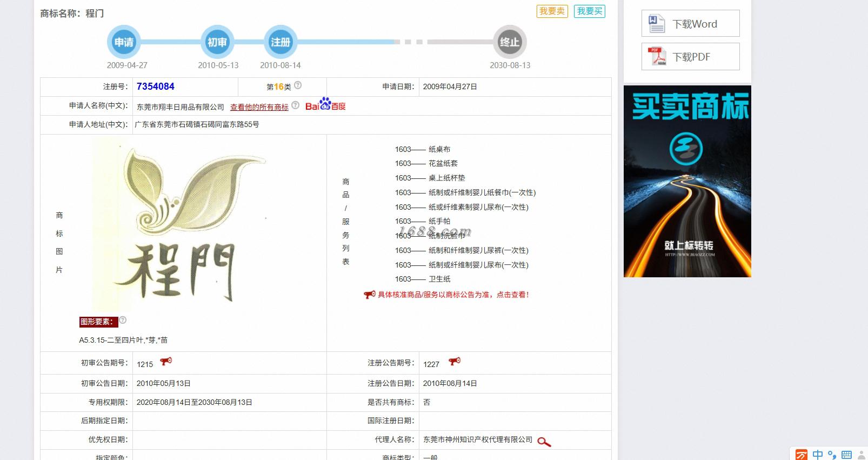Viewport: 868px width, 460px height.
Task: Click help icon after 查看他的所有商标
Action: [x=295, y=105]
